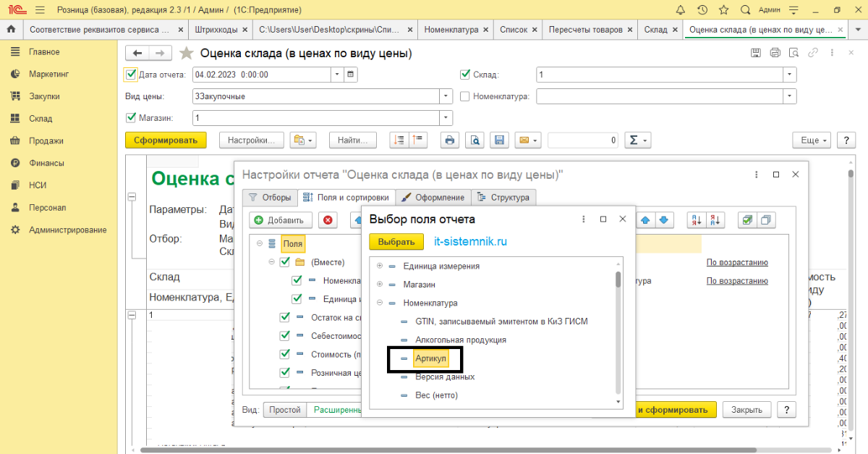
Task: Click the sum sigma button
Action: (x=637, y=140)
